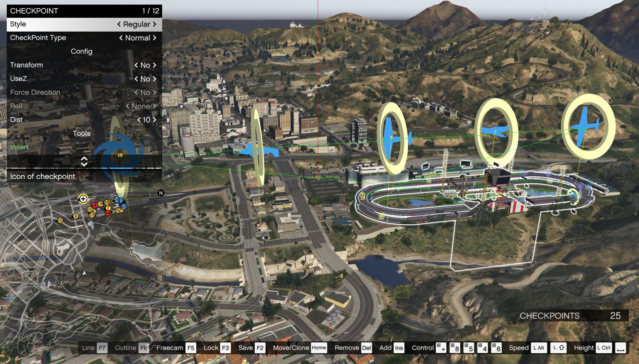The height and width of the screenshot is (364, 639).
Task: Click the Save label in bottom bar
Action: (x=246, y=348)
